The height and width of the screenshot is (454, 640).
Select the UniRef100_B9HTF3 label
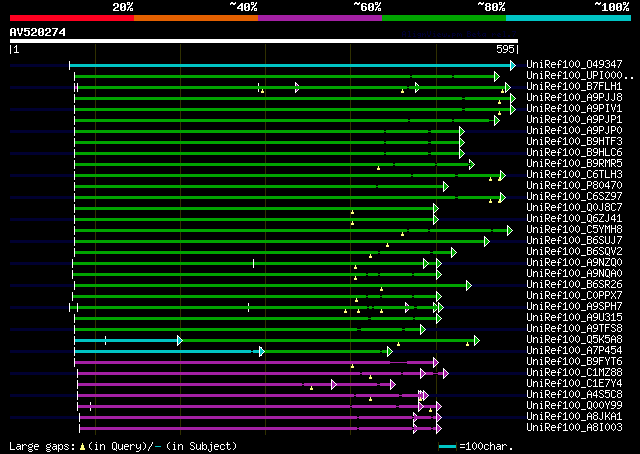574,141
